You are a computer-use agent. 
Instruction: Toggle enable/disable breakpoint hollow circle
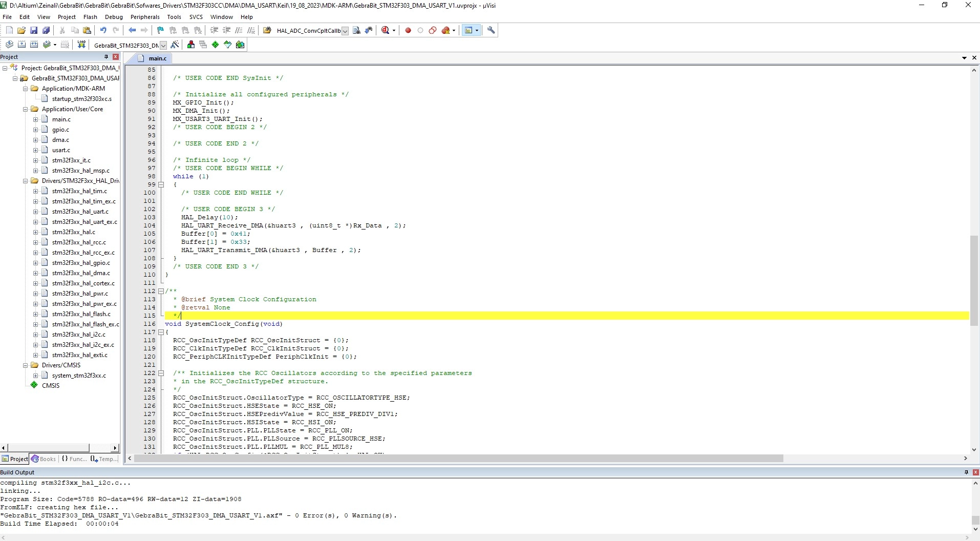pyautogui.click(x=420, y=30)
